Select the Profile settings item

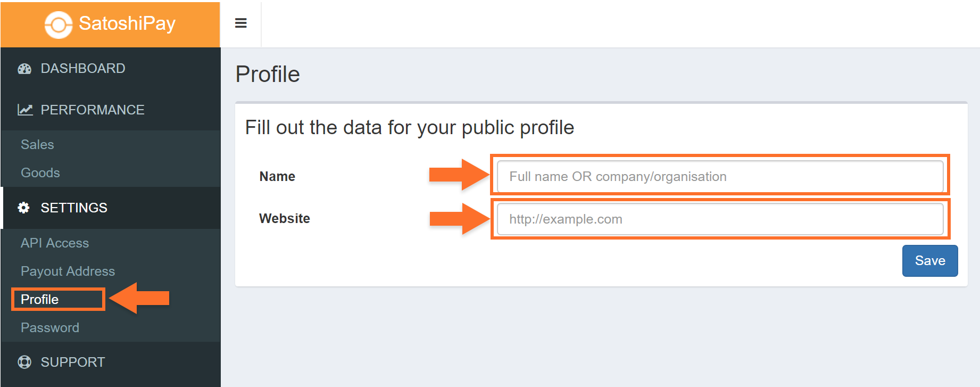[x=40, y=299]
